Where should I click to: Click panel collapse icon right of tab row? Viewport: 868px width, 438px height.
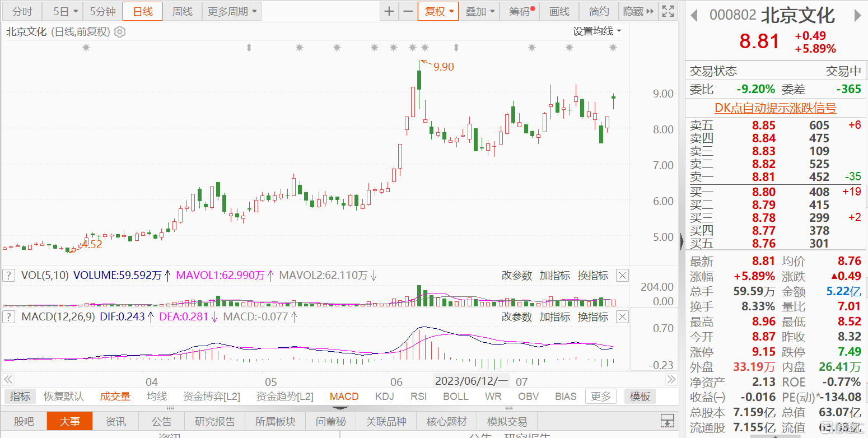click(x=667, y=421)
